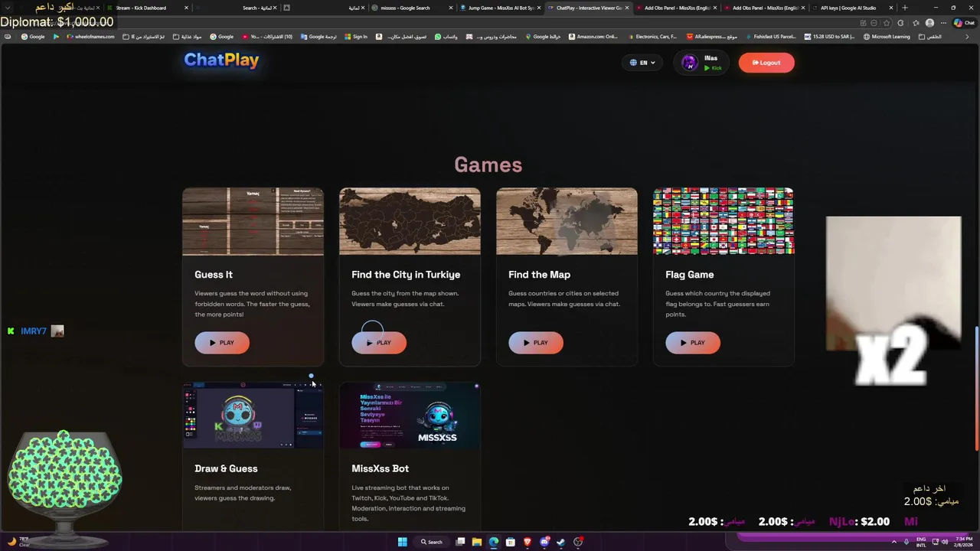Click the Draw & Guess title
The width and height of the screenshot is (980, 551).
coord(226,468)
